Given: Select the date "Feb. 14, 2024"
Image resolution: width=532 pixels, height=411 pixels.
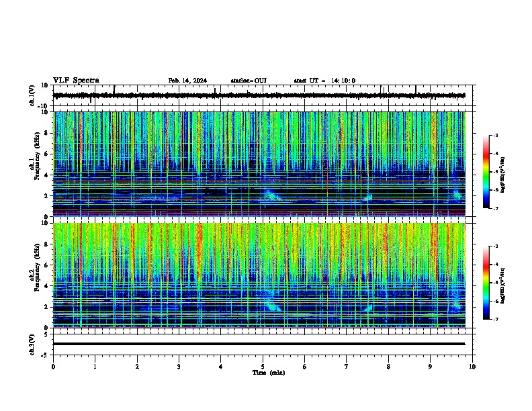Looking at the screenshot, I should [x=187, y=81].
